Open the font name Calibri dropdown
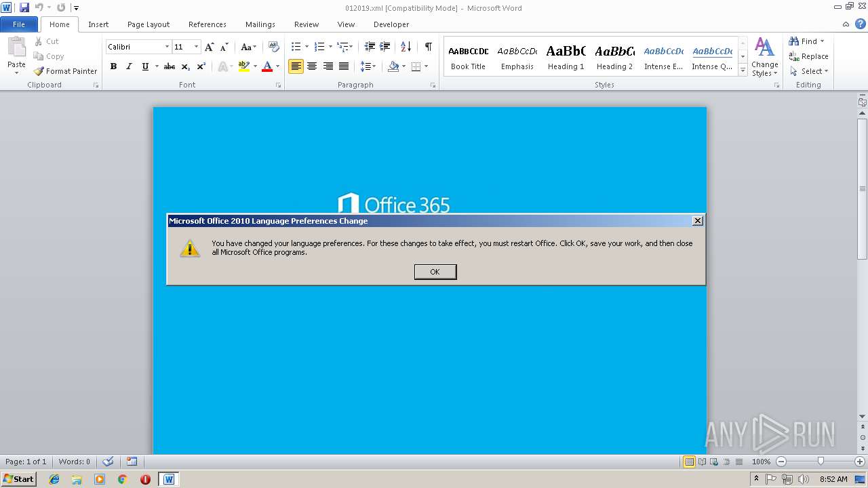The width and height of the screenshot is (868, 488). click(167, 47)
